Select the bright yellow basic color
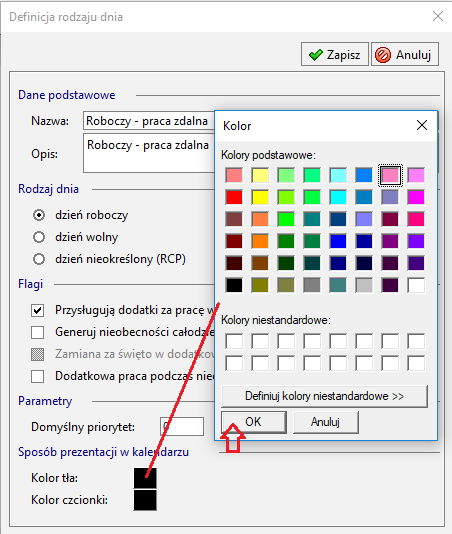Viewport: 452px width, 534px height. (x=260, y=197)
